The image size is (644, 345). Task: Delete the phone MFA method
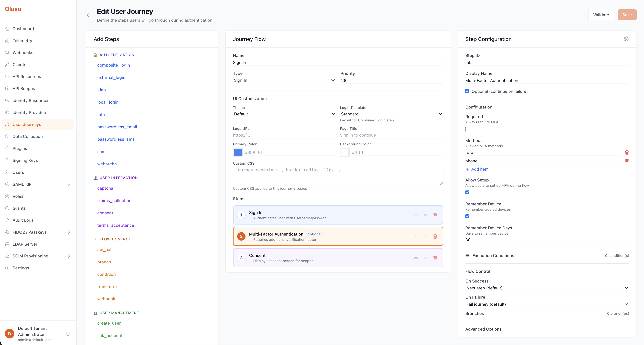627,161
